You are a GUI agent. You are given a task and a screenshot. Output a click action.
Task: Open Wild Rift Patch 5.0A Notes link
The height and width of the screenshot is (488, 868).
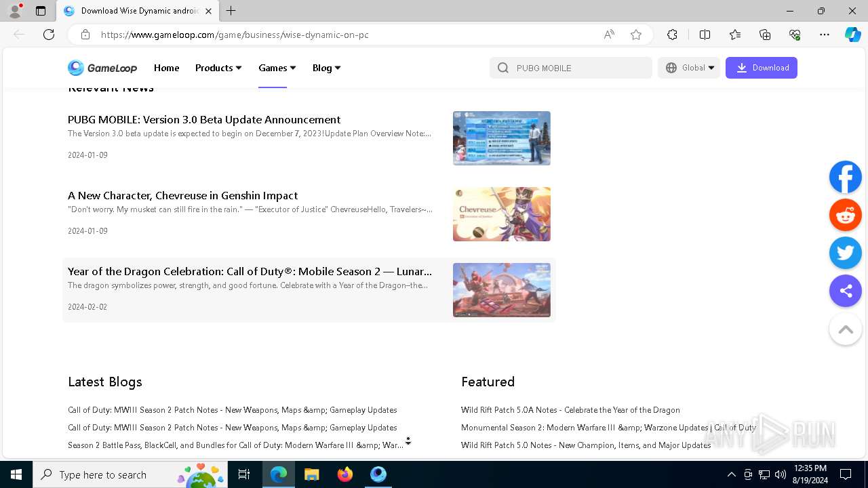(x=570, y=410)
